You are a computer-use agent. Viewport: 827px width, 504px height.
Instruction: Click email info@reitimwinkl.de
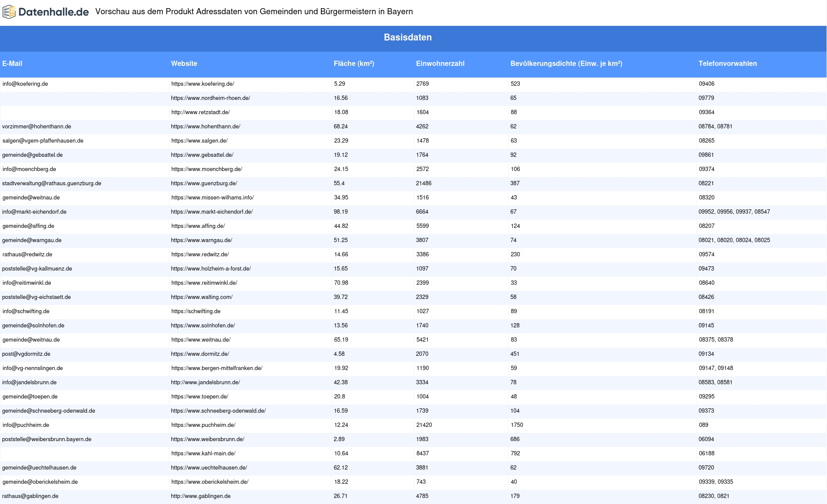(x=27, y=283)
